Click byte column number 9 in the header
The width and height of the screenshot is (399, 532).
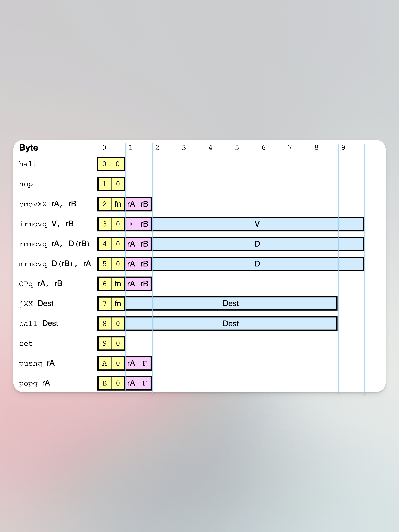point(343,147)
